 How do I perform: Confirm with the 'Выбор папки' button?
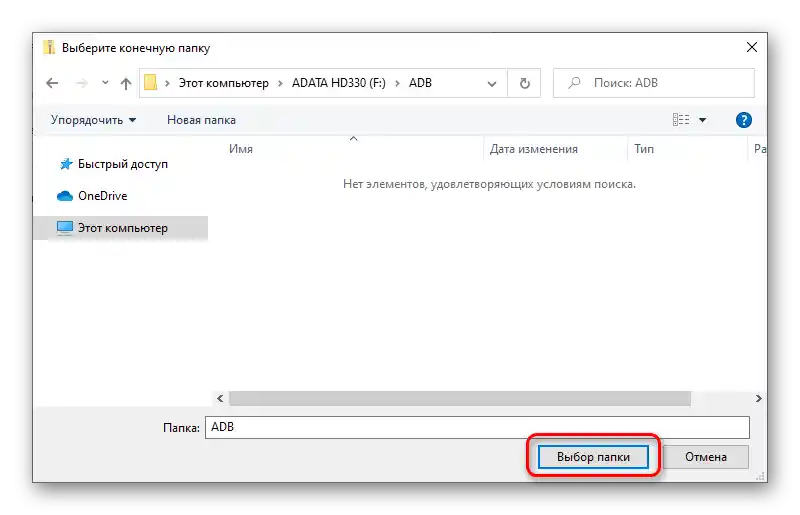click(593, 457)
